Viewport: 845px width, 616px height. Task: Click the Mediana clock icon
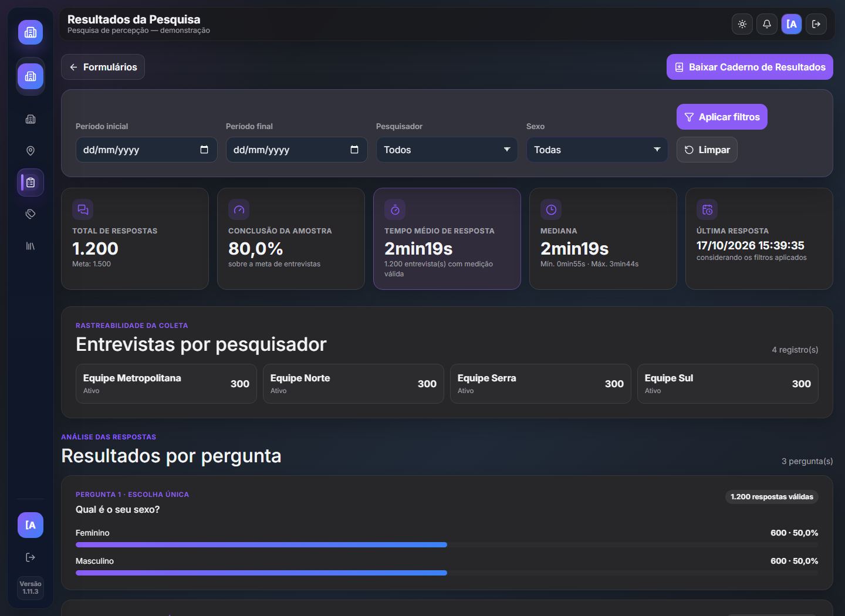[551, 209]
